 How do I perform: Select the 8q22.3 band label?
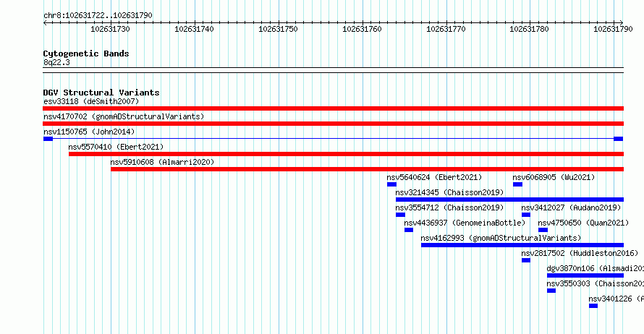[56, 62]
